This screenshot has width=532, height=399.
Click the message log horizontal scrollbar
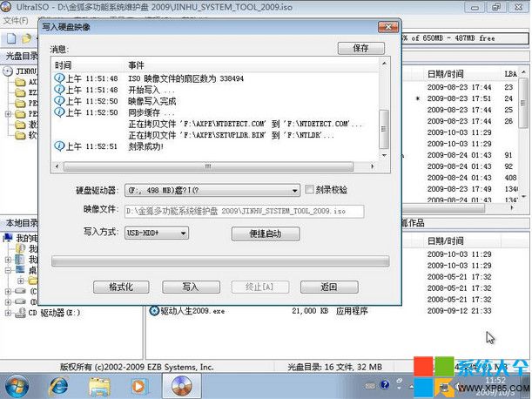pyautogui.click(x=208, y=166)
